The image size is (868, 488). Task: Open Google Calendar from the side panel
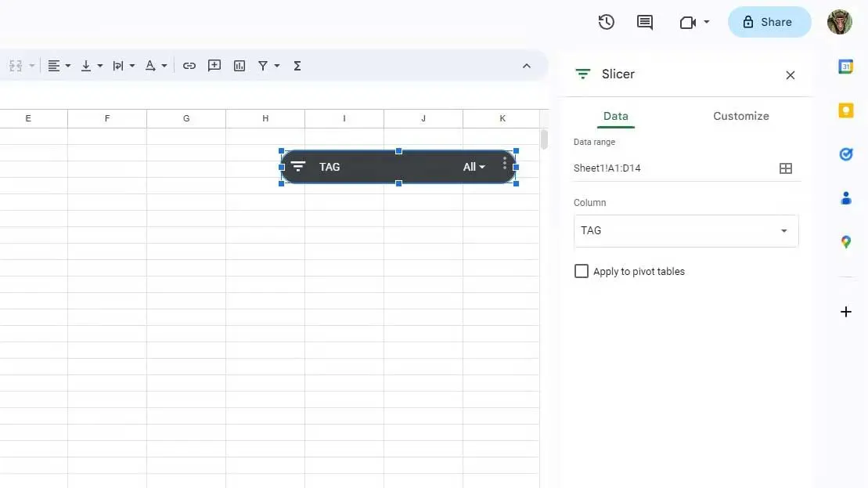point(845,67)
